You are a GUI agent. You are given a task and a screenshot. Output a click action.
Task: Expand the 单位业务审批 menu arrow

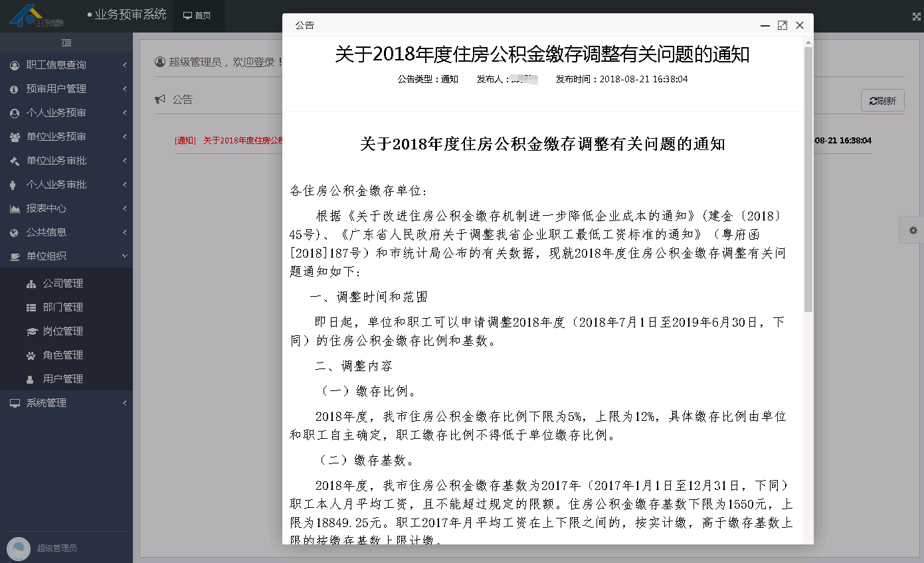pos(124,161)
